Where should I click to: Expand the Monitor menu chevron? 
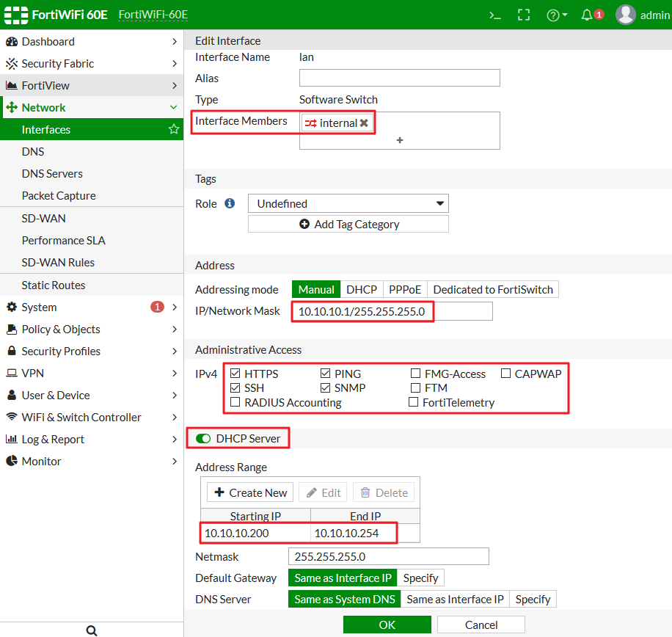point(174,461)
